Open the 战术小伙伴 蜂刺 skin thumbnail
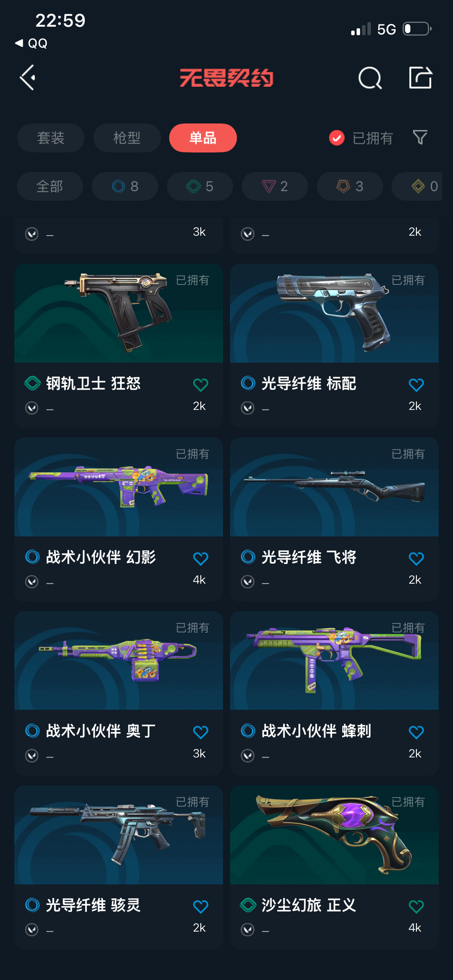This screenshot has height=980, width=453. pyautogui.click(x=334, y=660)
